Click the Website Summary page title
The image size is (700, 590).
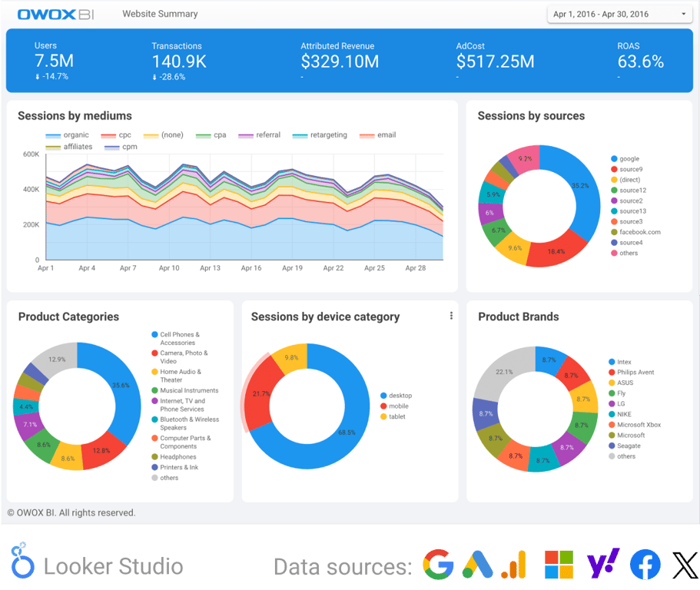pos(161,14)
